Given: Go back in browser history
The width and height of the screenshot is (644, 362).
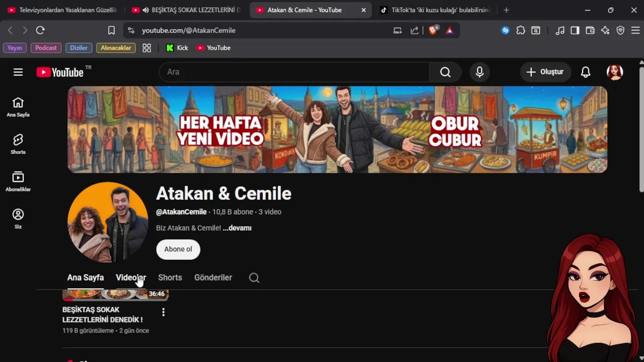Looking at the screenshot, I should (10, 30).
